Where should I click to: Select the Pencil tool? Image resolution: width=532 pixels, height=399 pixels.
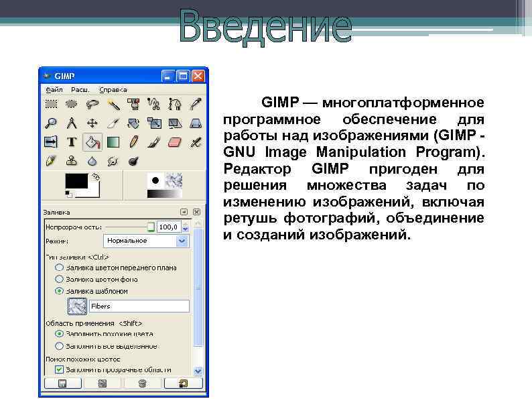(x=134, y=142)
